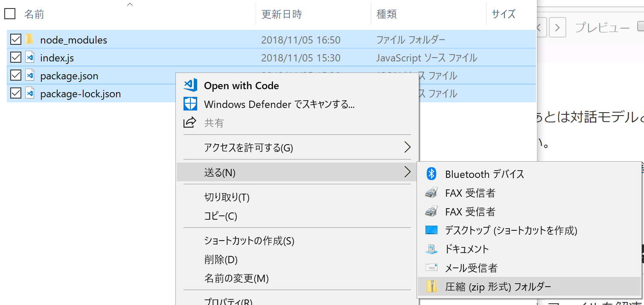Click the デスクトップ shortcut icon
Image resolution: width=644 pixels, height=305 pixels.
(431, 230)
